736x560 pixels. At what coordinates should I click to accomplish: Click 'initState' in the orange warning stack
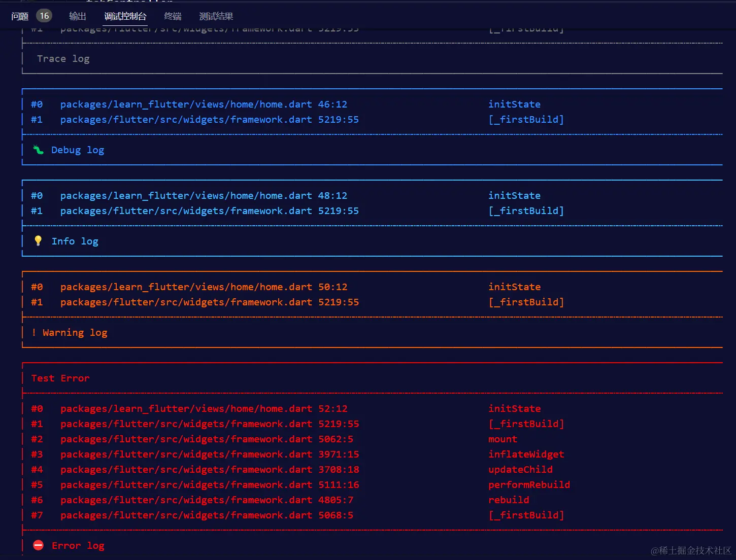(515, 287)
